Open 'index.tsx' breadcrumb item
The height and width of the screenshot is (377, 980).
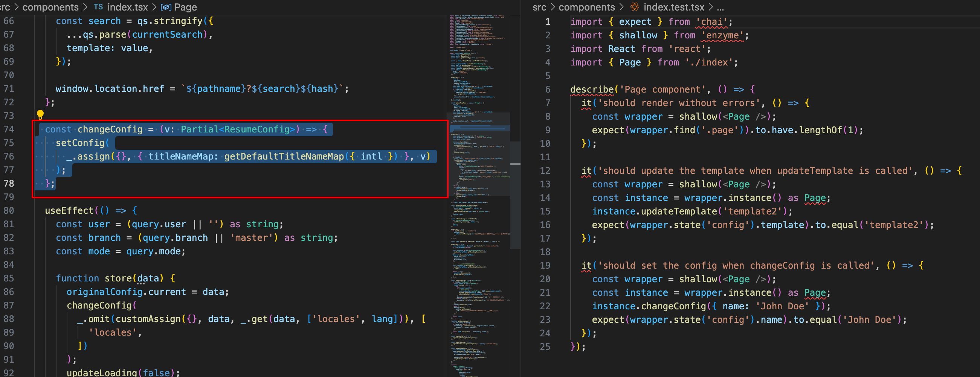[127, 7]
